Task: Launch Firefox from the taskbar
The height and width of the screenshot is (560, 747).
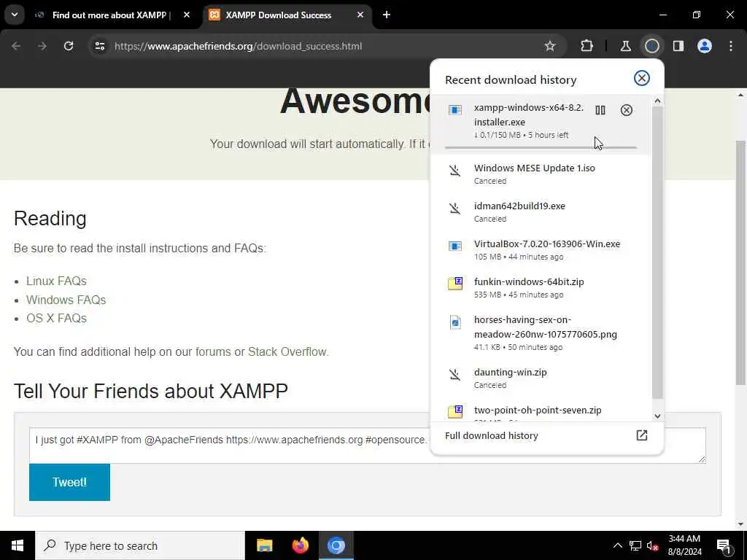Action: click(x=300, y=545)
